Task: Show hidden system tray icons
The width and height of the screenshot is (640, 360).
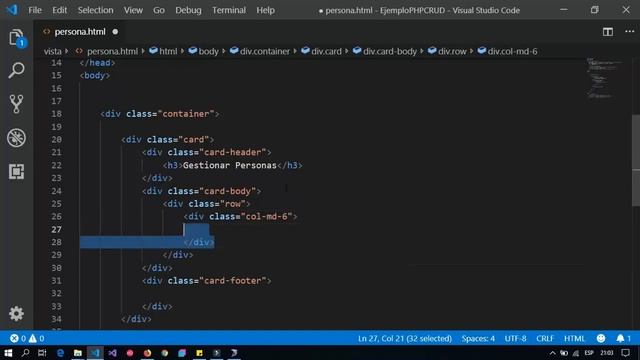Action: coord(552,353)
